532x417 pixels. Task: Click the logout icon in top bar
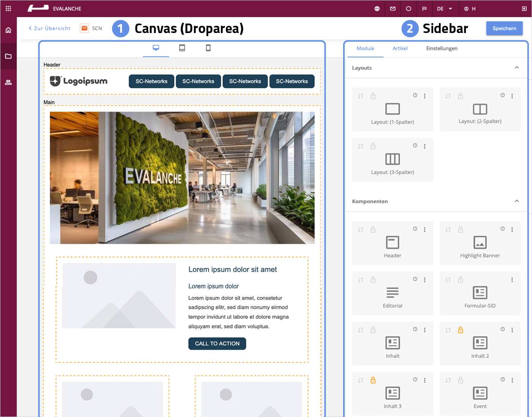coord(524,9)
